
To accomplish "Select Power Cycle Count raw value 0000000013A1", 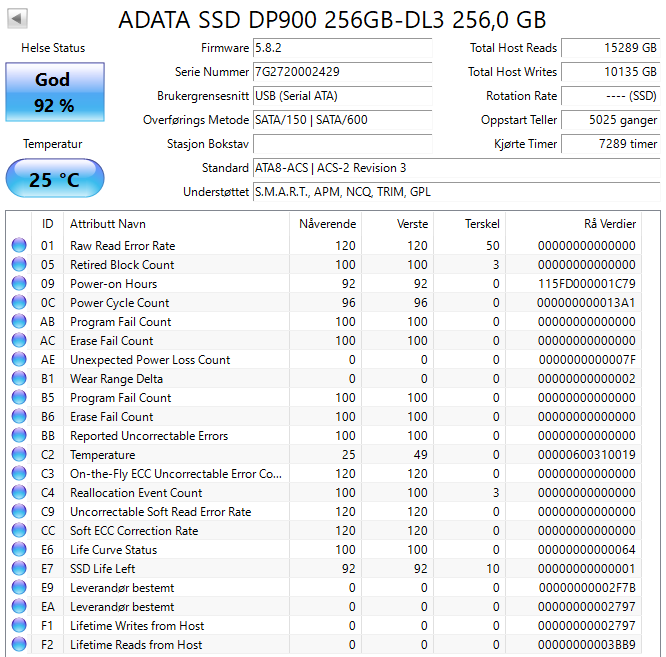I will (x=586, y=303).
